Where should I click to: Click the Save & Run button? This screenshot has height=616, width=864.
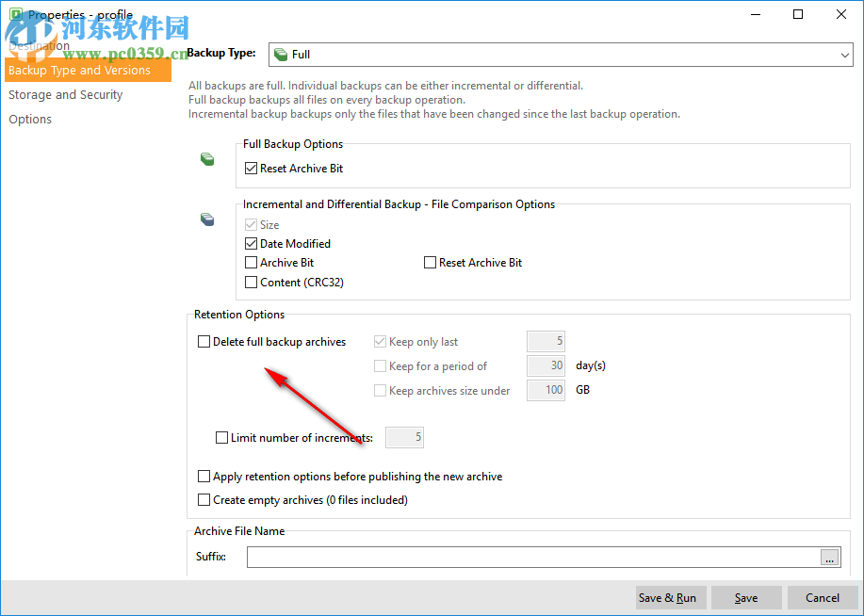pyautogui.click(x=670, y=597)
